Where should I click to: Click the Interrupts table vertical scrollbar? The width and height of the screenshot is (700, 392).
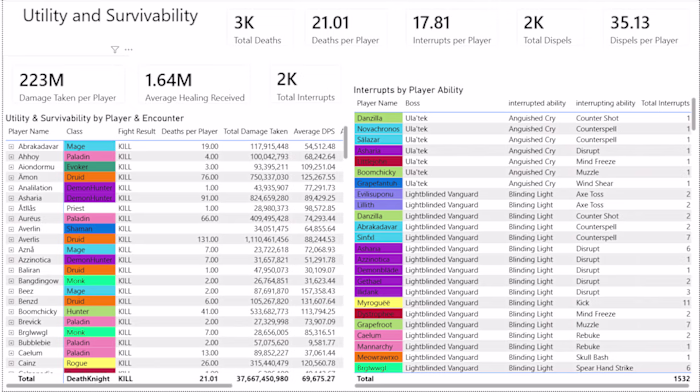(693, 108)
